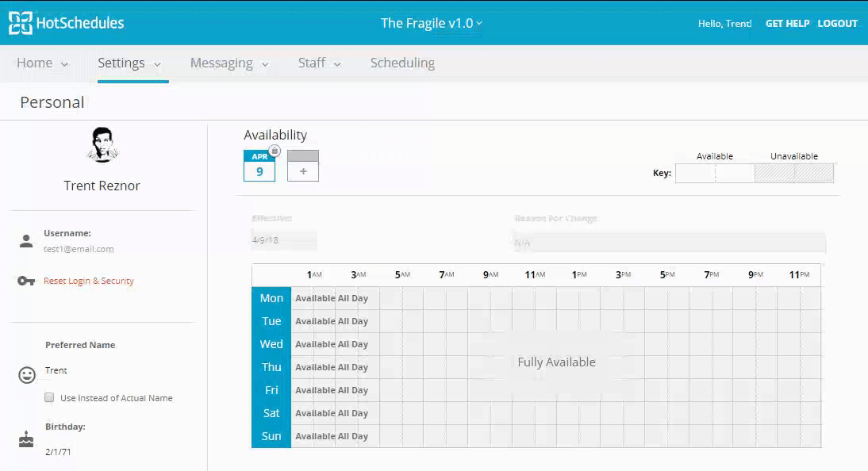
Task: Click the Fully Available overlay label
Action: (x=556, y=362)
